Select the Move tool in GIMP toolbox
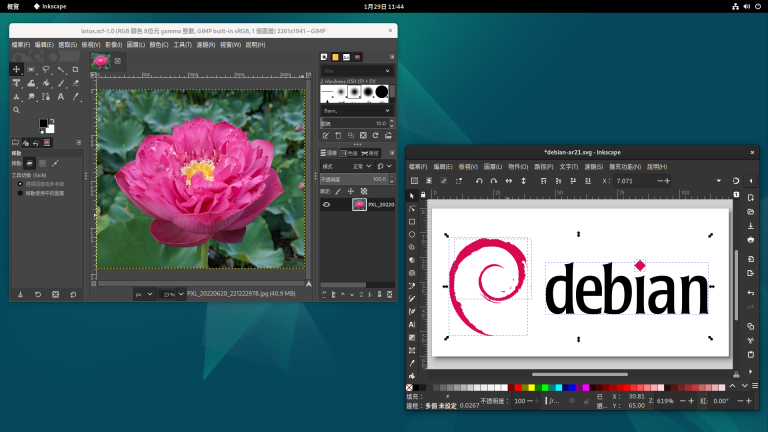The image size is (768, 432). click(x=16, y=70)
